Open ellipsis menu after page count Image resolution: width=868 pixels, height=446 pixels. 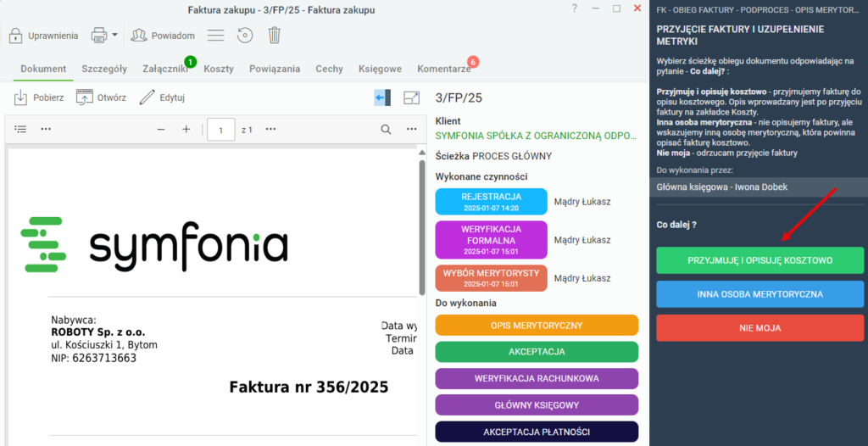[x=270, y=129]
